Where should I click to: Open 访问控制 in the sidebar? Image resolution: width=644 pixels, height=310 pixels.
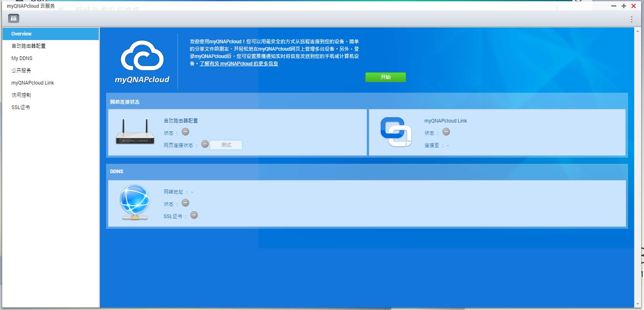(51, 95)
